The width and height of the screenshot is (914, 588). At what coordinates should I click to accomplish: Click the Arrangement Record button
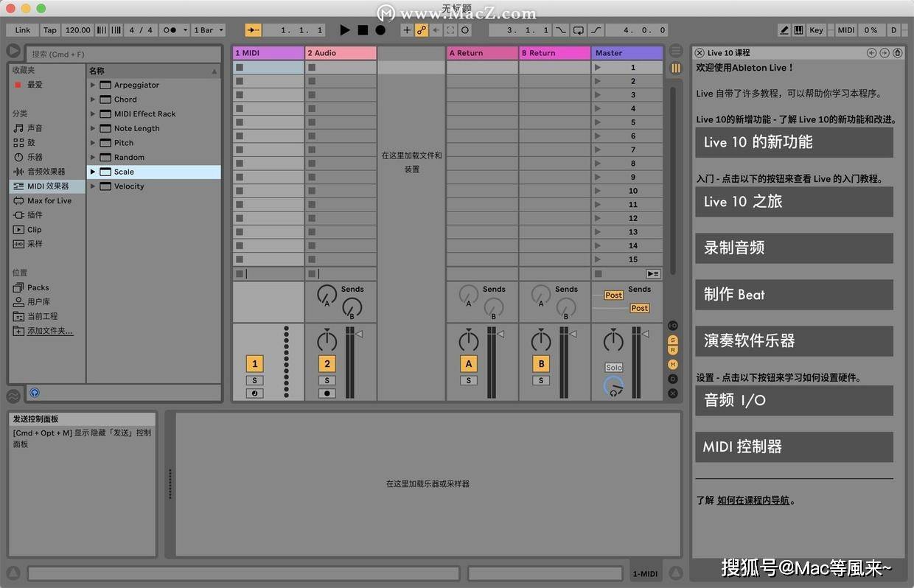click(x=380, y=30)
